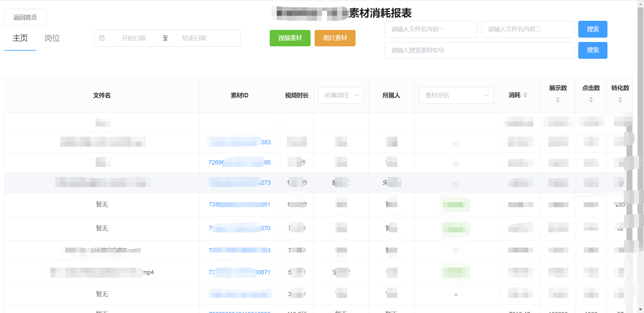
Task: Open material ID link ending in 31
Action: click(239, 205)
